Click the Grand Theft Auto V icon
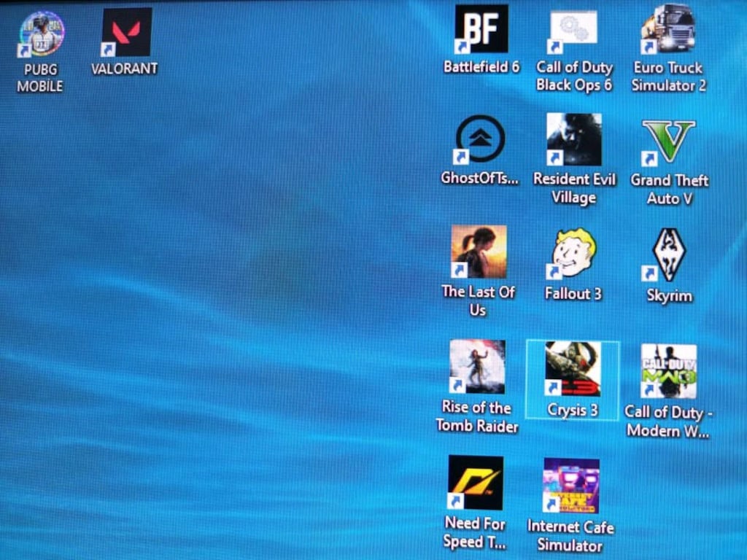The height and width of the screenshot is (560, 747). click(668, 142)
